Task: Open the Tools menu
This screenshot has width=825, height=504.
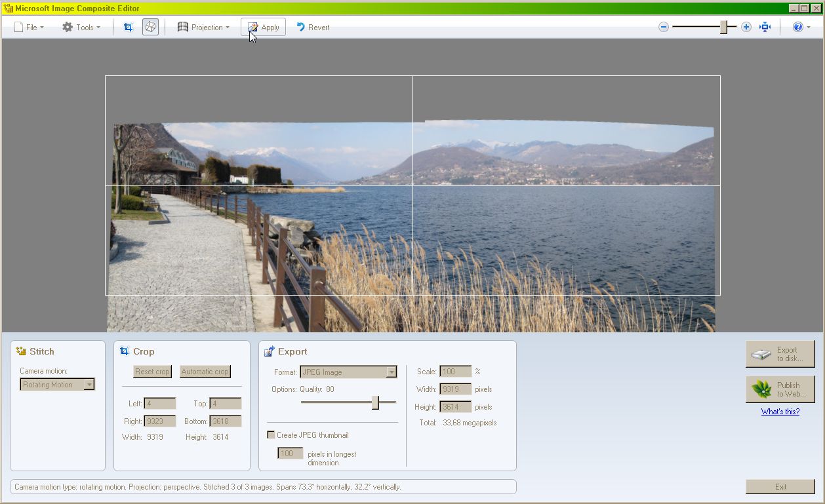Action: click(x=81, y=28)
